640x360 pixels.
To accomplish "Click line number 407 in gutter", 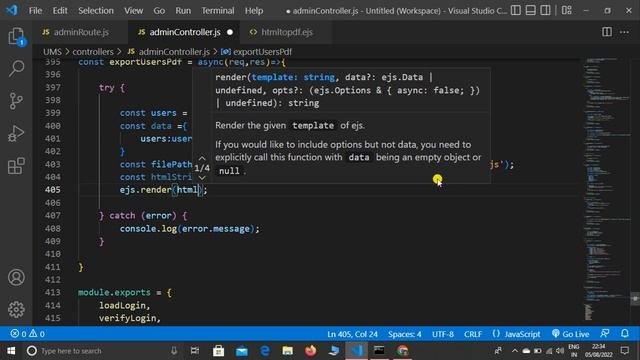I will pyautogui.click(x=53, y=216).
